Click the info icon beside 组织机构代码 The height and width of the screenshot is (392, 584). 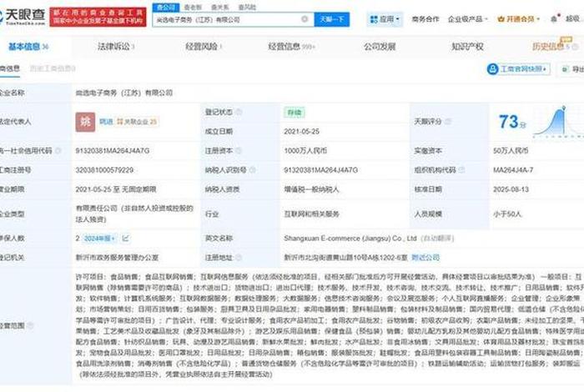pyautogui.click(x=461, y=170)
